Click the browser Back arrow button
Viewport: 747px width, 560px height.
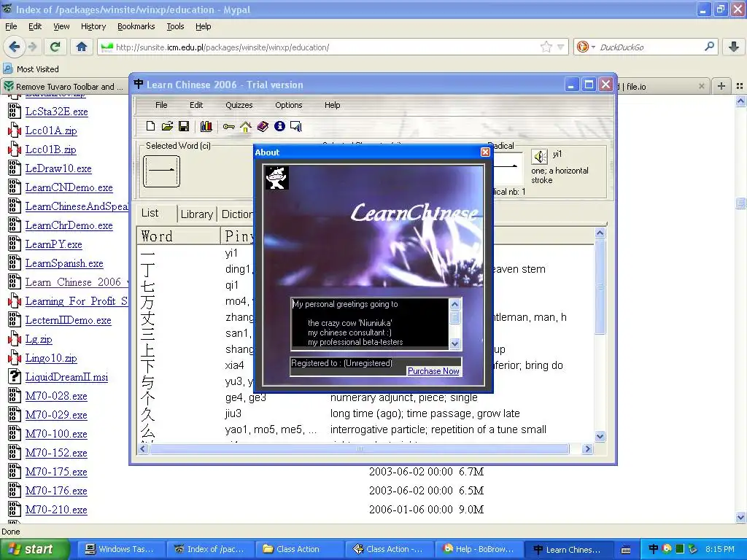click(x=15, y=47)
